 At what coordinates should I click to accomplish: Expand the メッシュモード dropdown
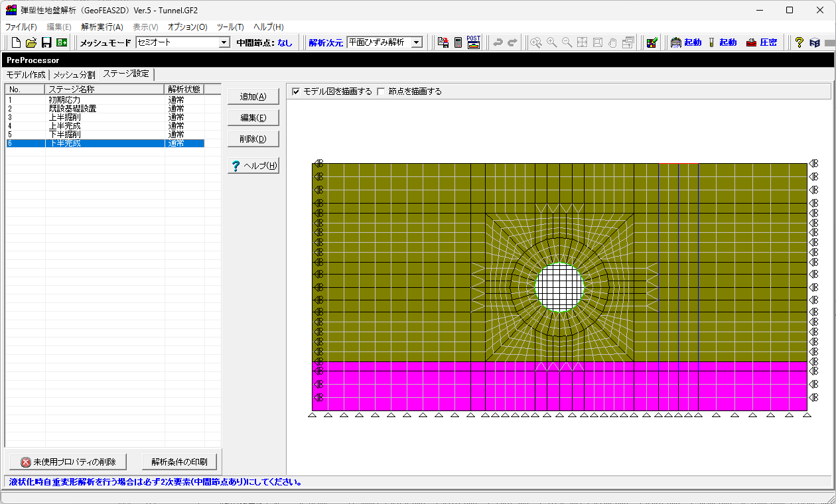(224, 42)
